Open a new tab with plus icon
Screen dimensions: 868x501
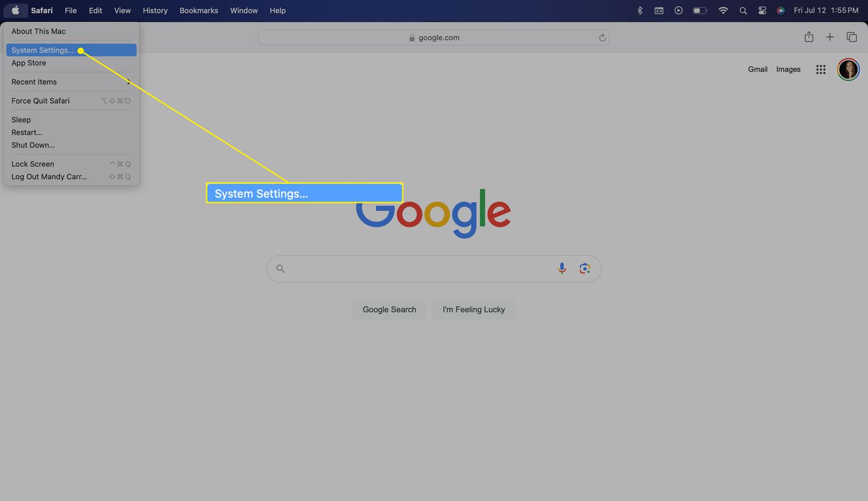point(830,37)
